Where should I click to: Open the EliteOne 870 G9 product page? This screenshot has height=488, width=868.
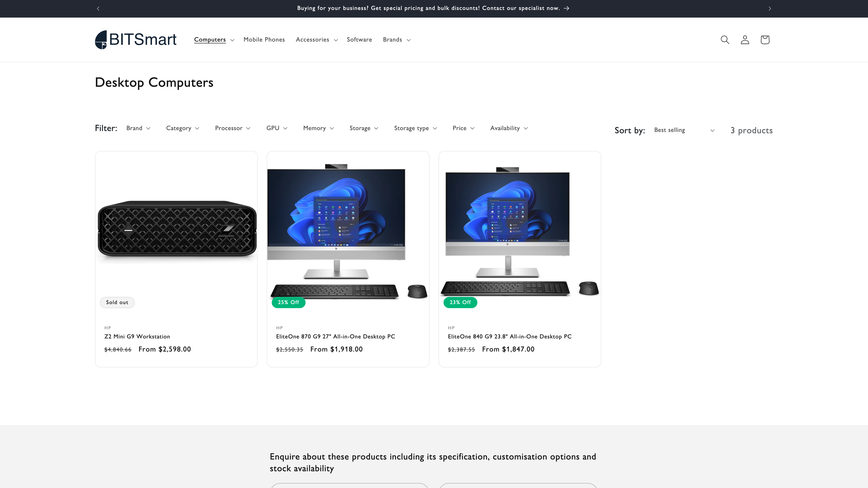click(x=335, y=336)
